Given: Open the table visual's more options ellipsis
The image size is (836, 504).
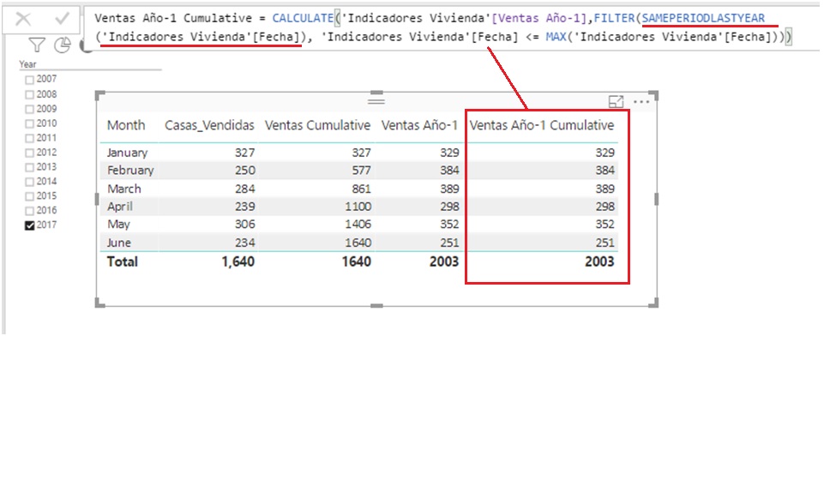Looking at the screenshot, I should pyautogui.click(x=641, y=101).
